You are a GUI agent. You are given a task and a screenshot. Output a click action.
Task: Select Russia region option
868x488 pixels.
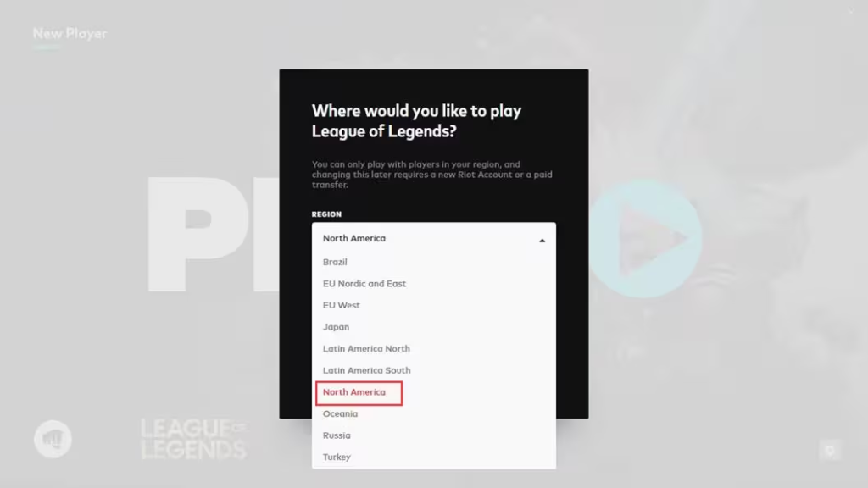[x=337, y=435]
